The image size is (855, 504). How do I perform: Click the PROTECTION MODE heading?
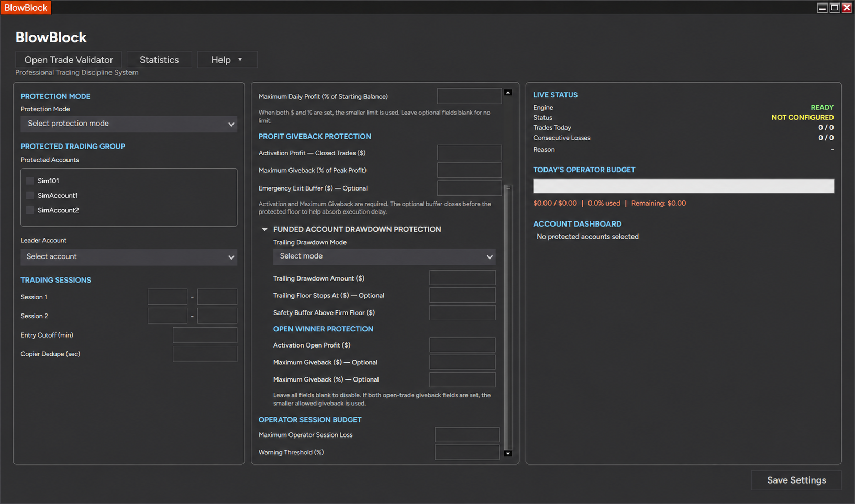pyautogui.click(x=55, y=96)
